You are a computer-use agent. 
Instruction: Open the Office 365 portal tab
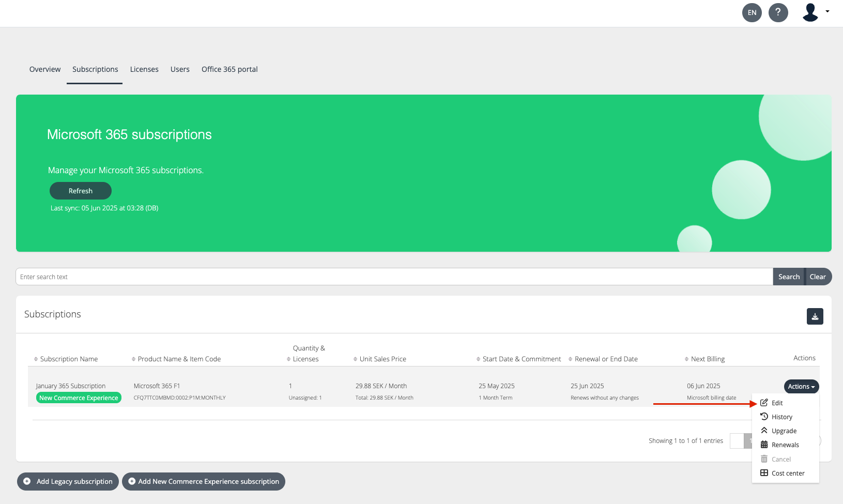pyautogui.click(x=229, y=69)
